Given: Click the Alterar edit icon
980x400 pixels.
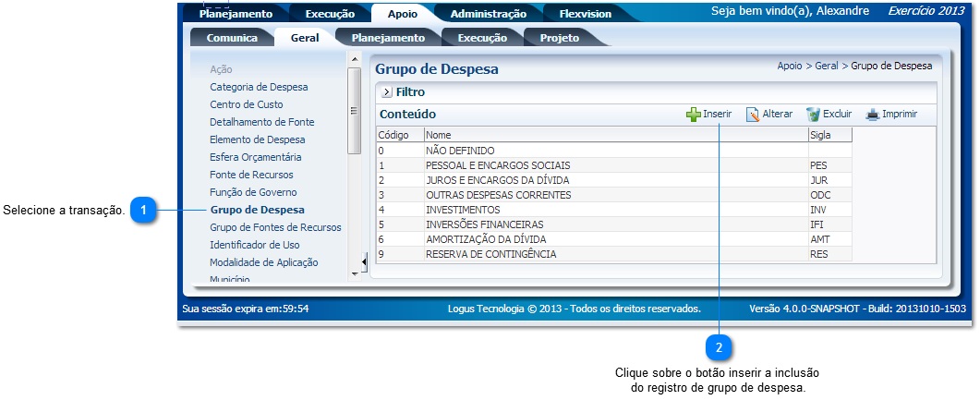Looking at the screenshot, I should click(753, 115).
